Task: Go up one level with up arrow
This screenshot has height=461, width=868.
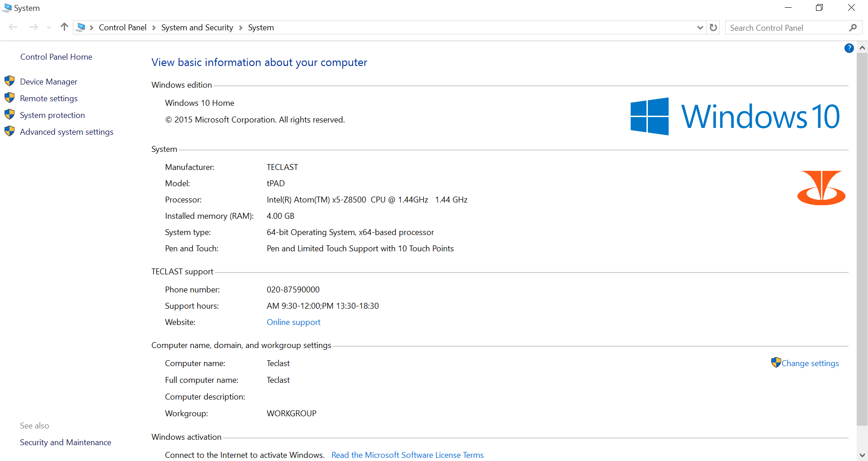Action: coord(64,27)
